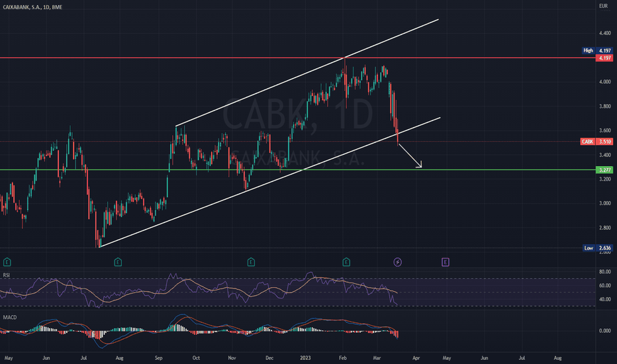Image resolution: width=617 pixels, height=364 pixels.
Task: Click the Nov label on time axis
Action: click(232, 358)
